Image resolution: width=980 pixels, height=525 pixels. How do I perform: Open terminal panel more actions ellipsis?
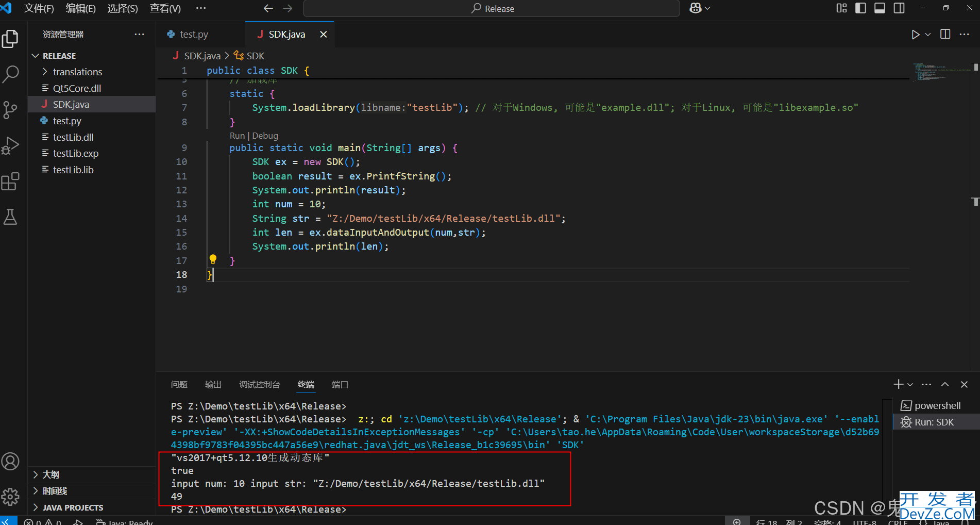(926, 384)
